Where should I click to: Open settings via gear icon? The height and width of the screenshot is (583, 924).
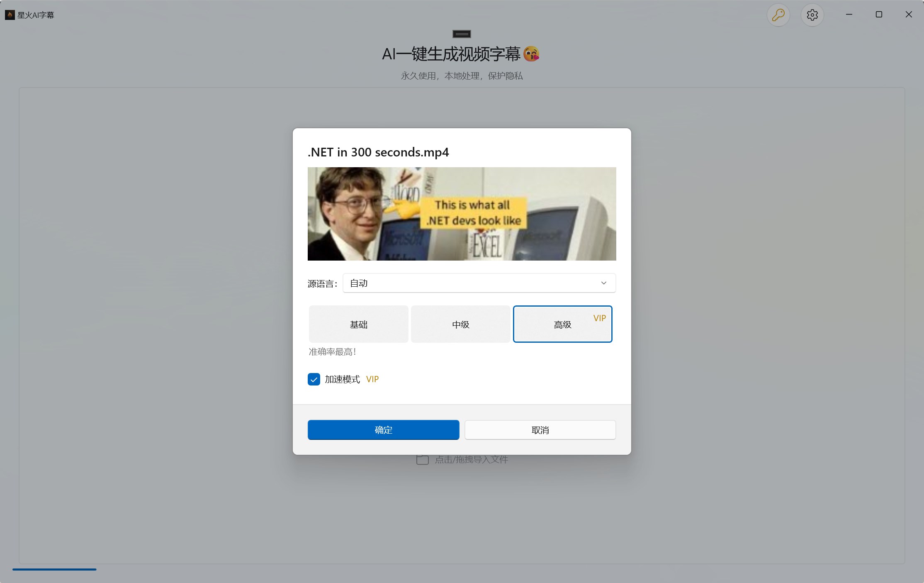(x=812, y=15)
